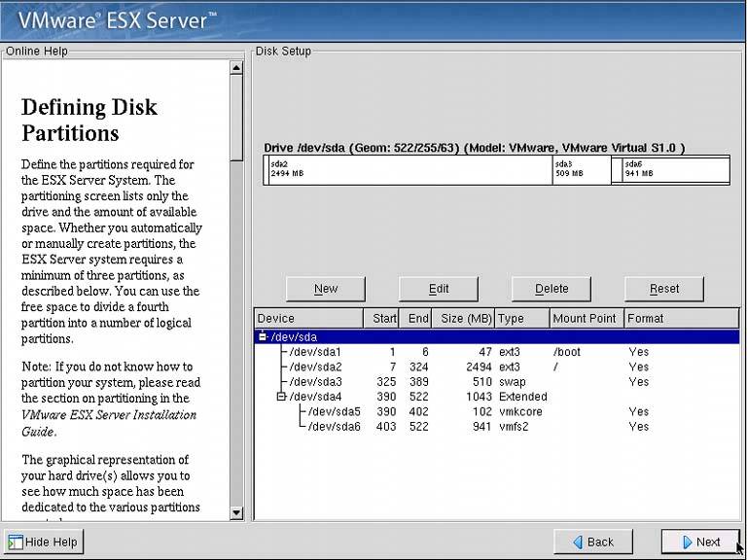Select the /dev/sda2 partition row
This screenshot has width=747, height=560.
tap(497, 367)
